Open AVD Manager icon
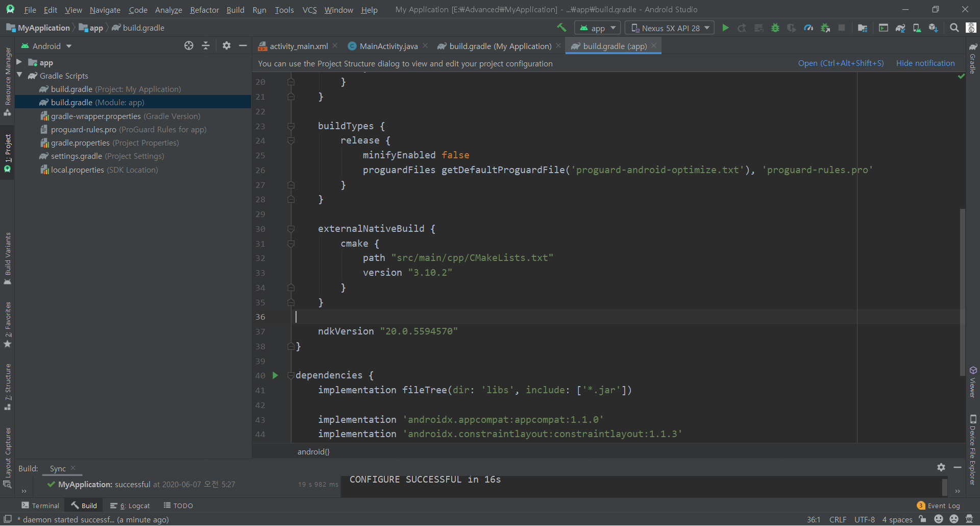 click(917, 28)
